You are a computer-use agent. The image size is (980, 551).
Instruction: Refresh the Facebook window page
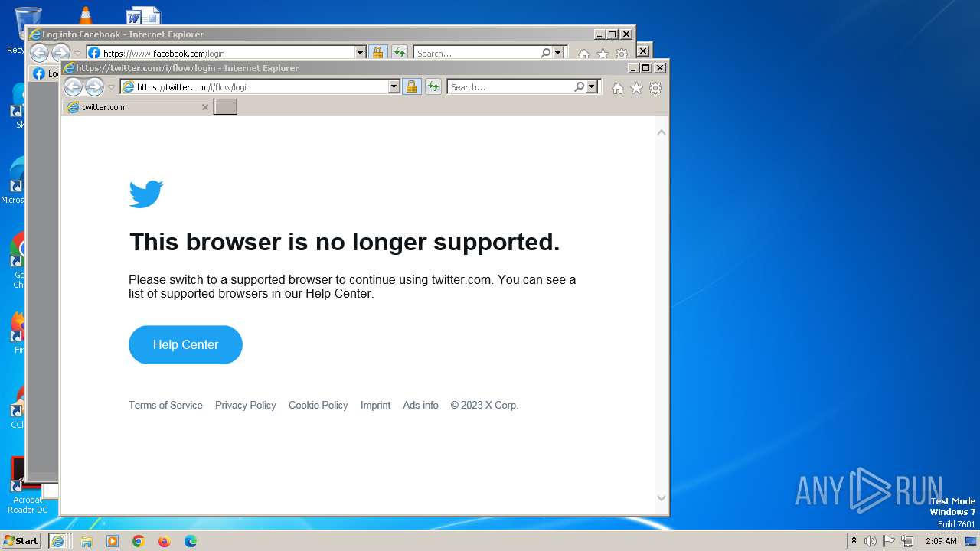pos(400,53)
